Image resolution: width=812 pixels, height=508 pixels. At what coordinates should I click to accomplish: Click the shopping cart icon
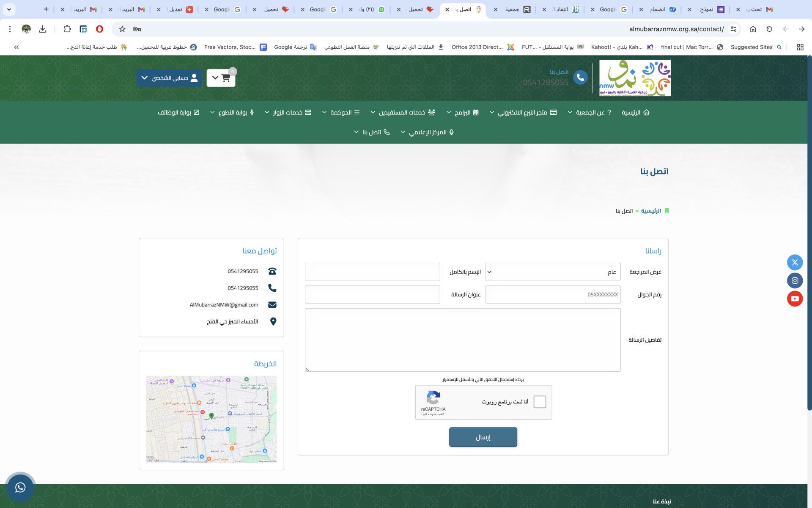click(x=225, y=78)
